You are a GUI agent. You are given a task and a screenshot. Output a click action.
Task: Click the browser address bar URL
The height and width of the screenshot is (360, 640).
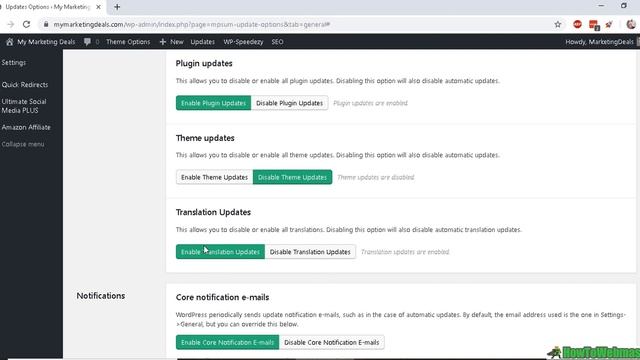pos(191,24)
